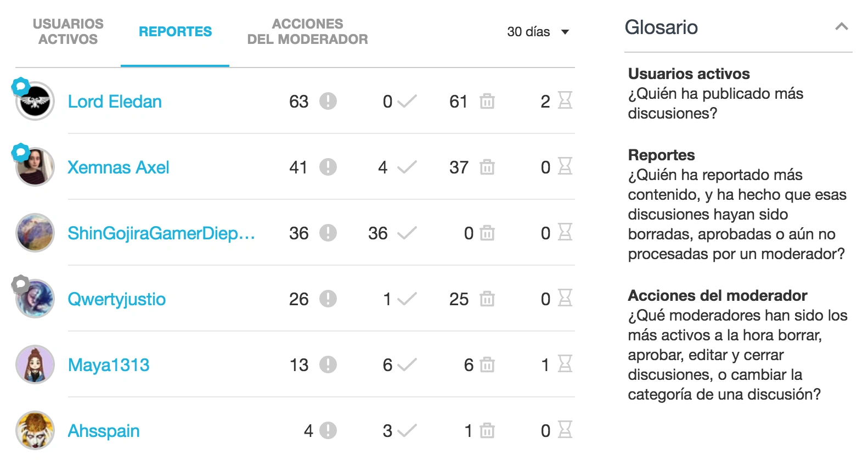Click the checkmark icon in ShinGojiraGamerDiep's row
868x460 pixels.
pyautogui.click(x=407, y=233)
